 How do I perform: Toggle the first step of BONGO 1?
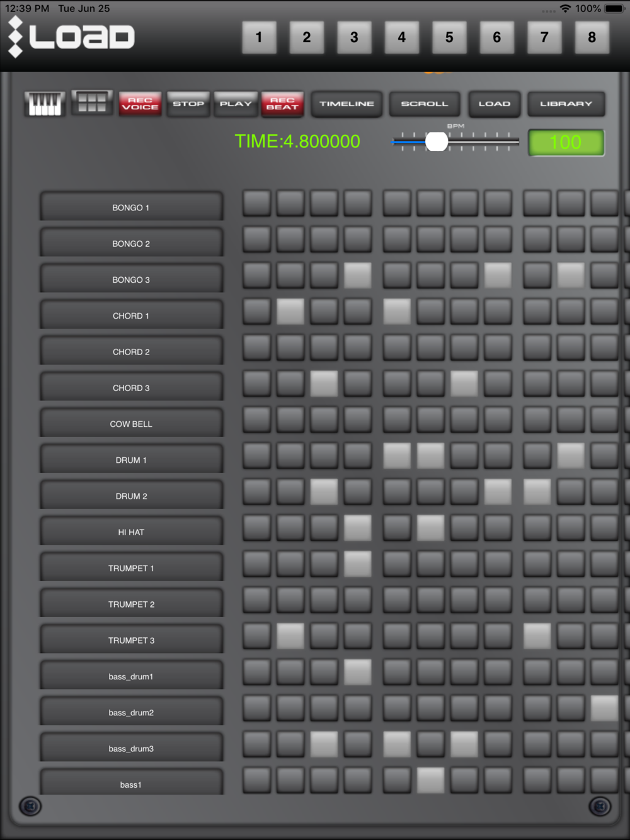click(257, 203)
